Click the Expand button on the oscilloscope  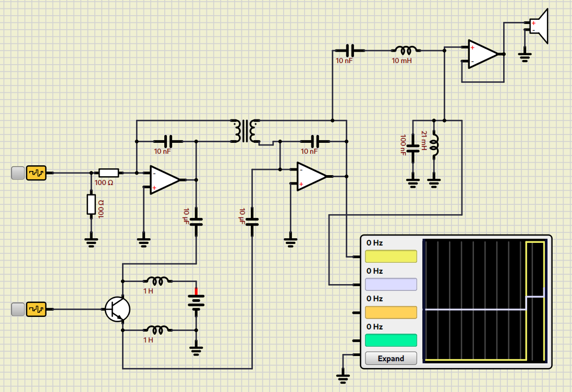391,359
